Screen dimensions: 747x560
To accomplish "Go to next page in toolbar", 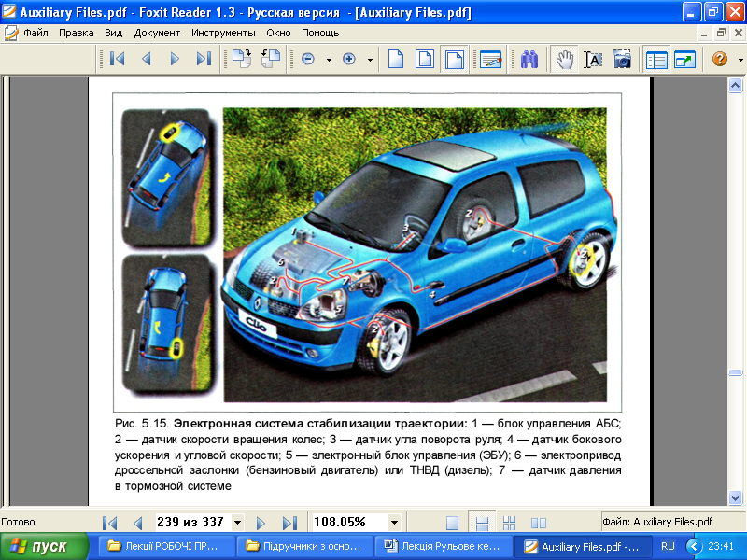I will [175, 59].
